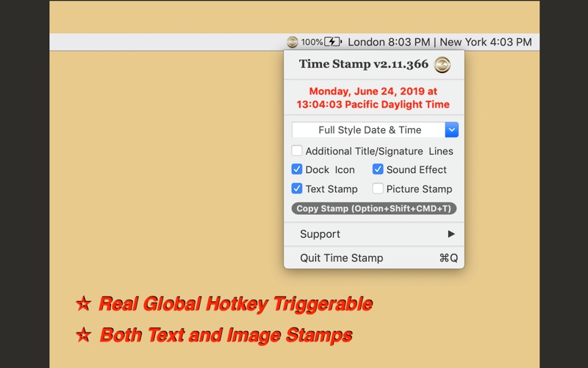Image resolution: width=588 pixels, height=368 pixels.
Task: Click the ⌘Q shortcut label
Action: point(448,258)
